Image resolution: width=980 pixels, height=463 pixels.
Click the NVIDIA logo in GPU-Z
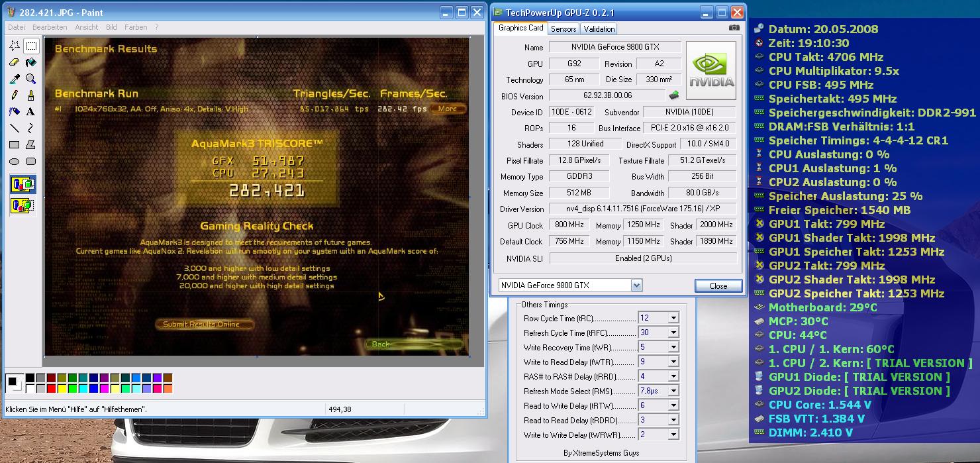tap(711, 71)
